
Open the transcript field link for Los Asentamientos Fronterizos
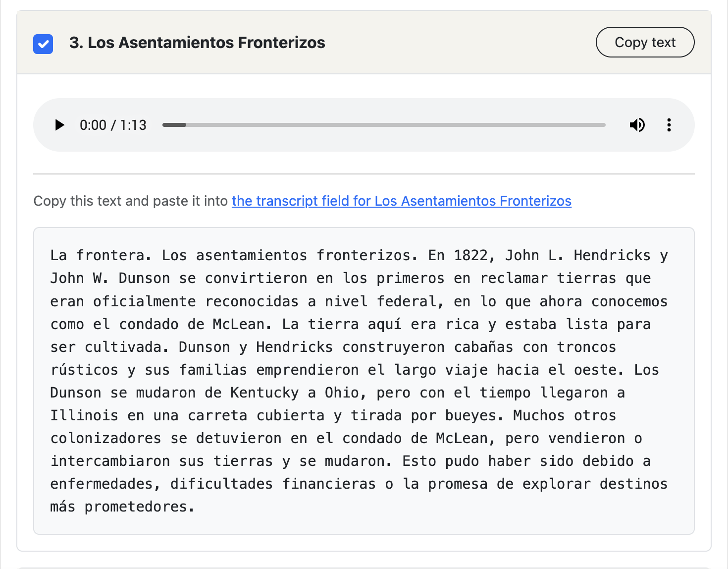click(401, 201)
